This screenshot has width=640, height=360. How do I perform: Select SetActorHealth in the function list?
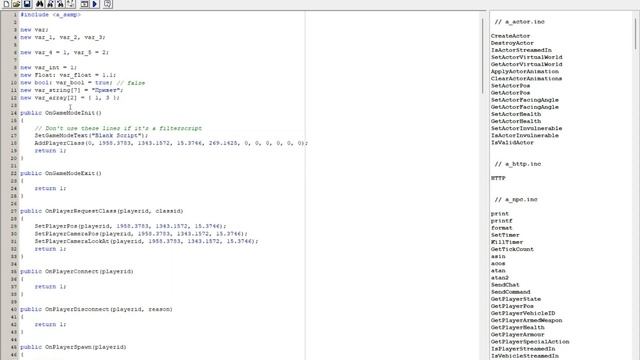[516, 114]
